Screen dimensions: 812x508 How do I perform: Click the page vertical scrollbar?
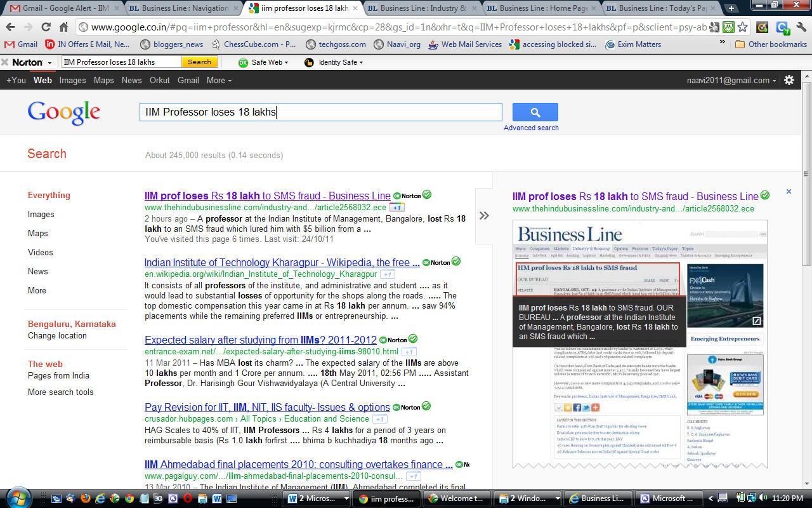coord(806,279)
